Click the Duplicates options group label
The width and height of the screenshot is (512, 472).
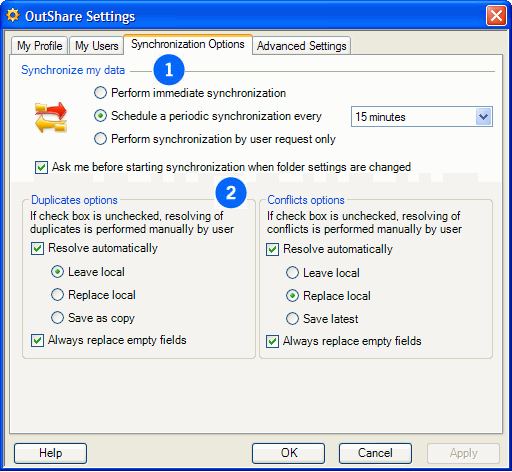(74, 200)
